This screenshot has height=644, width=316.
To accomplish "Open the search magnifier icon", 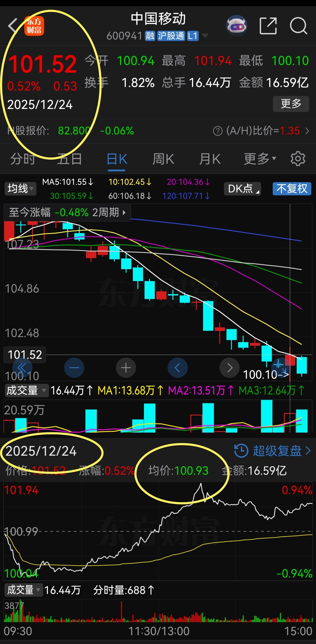I will (x=298, y=26).
